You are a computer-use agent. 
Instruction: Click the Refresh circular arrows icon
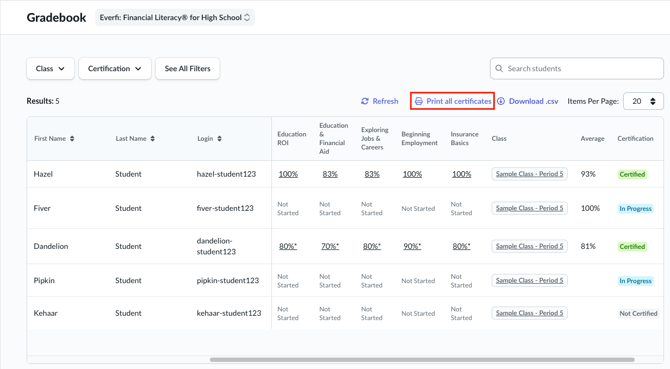click(364, 101)
